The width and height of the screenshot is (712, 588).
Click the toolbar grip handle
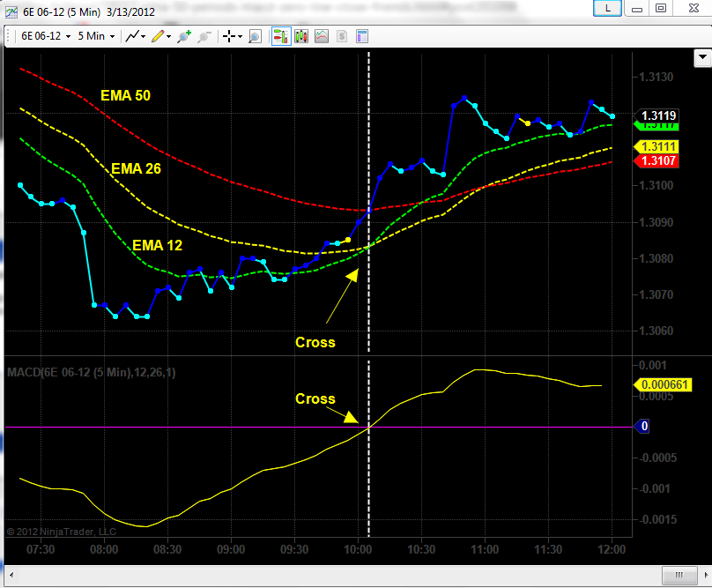pos(9,36)
